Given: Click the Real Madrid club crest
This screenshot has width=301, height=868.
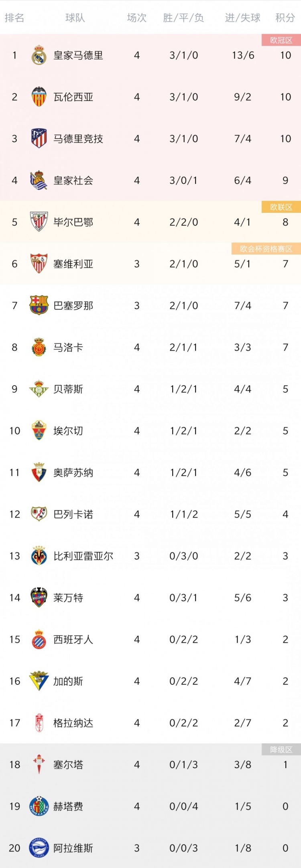Looking at the screenshot, I should coord(39,55).
